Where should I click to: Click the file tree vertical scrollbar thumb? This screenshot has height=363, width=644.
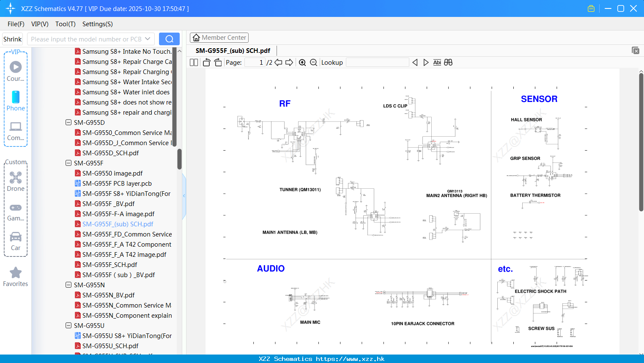pos(179,159)
